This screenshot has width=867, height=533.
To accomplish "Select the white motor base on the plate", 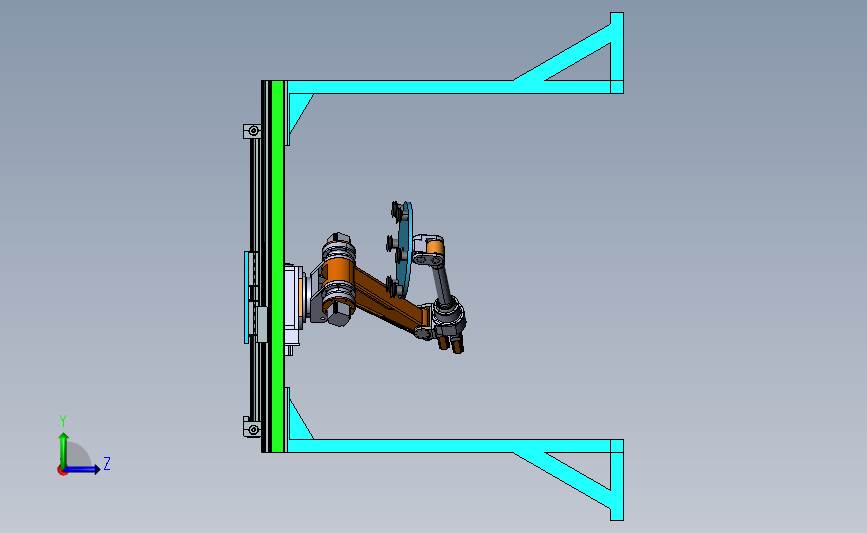I will [294, 305].
